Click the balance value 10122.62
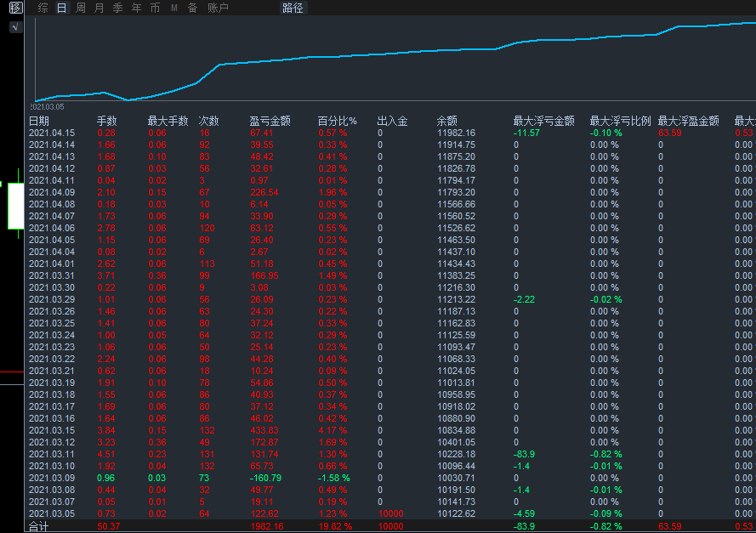This screenshot has height=533, width=756. point(456,513)
